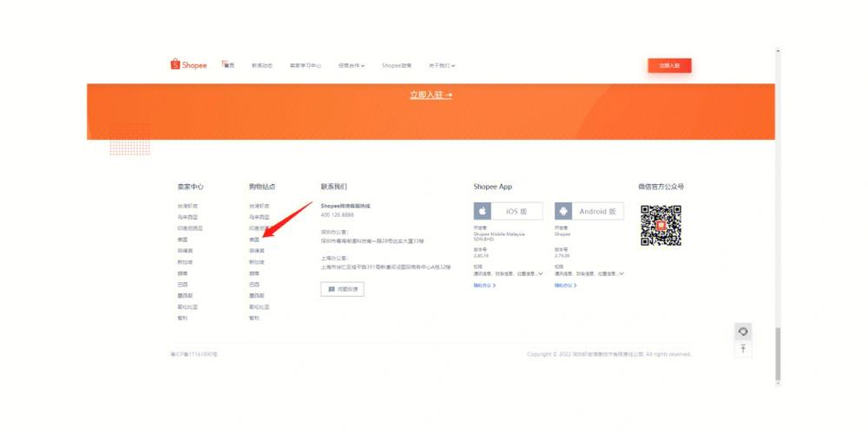
Task: Click the Shopee logo in the header
Action: point(188,65)
